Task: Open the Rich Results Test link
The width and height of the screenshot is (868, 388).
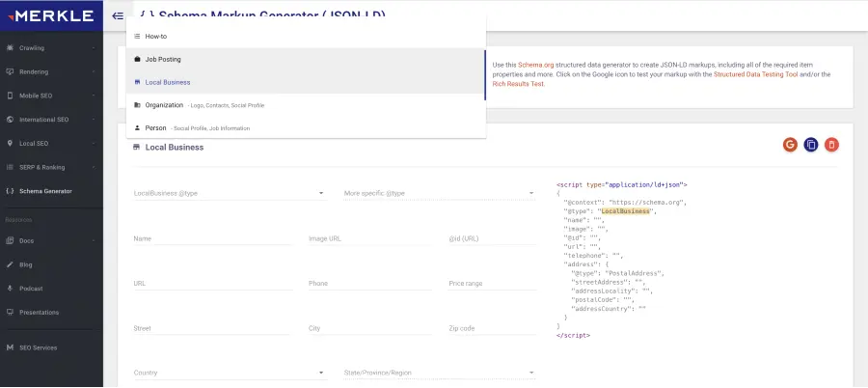Action: pos(518,84)
